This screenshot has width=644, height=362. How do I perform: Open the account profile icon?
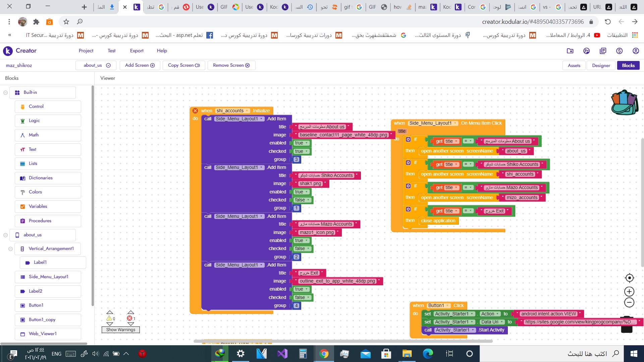click(x=636, y=51)
